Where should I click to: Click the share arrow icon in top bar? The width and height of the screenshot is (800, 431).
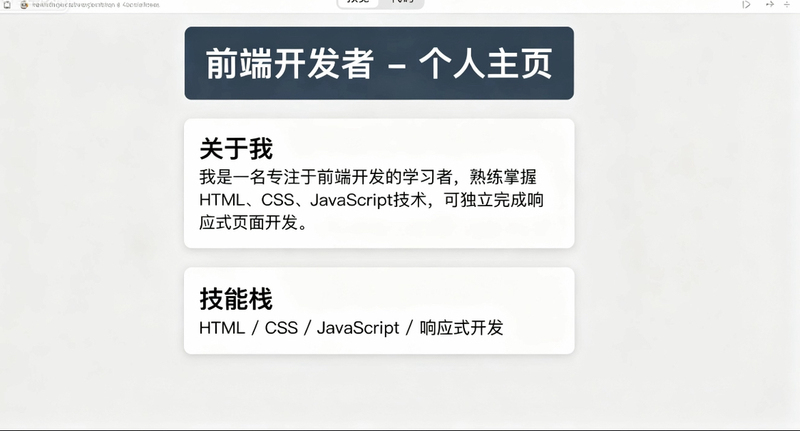770,4
